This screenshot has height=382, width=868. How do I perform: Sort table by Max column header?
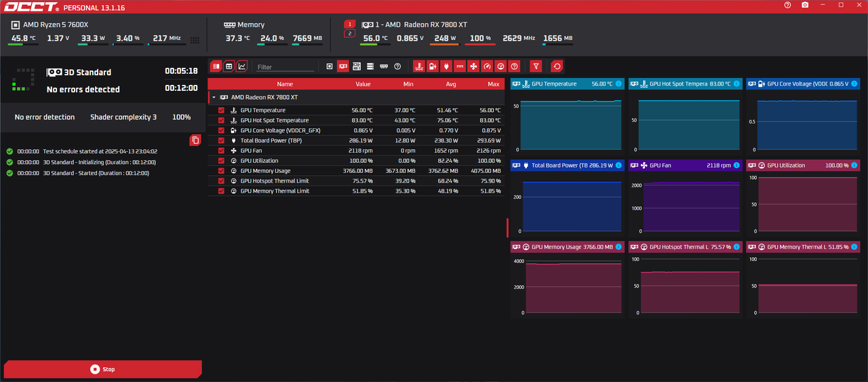tap(493, 84)
